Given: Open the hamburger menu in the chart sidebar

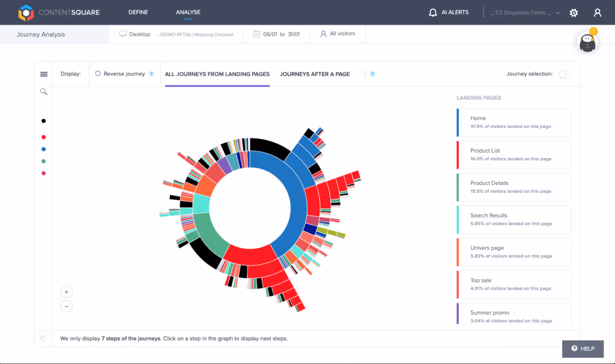Looking at the screenshot, I should [x=43, y=74].
